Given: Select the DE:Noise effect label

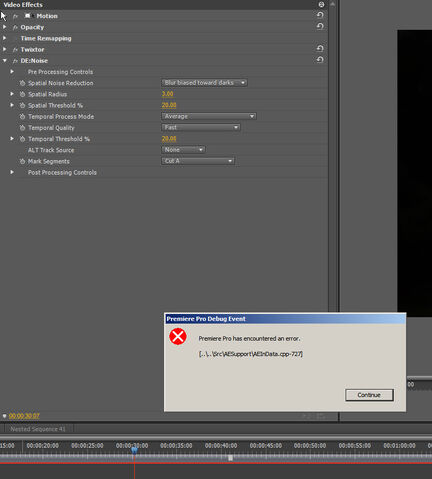Looking at the screenshot, I should click(x=34, y=61).
